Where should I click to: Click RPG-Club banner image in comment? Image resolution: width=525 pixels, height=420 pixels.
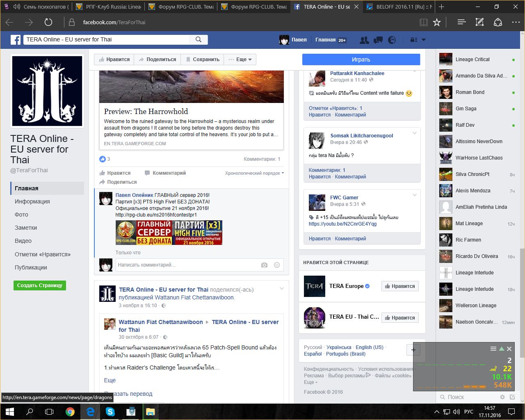click(169, 233)
